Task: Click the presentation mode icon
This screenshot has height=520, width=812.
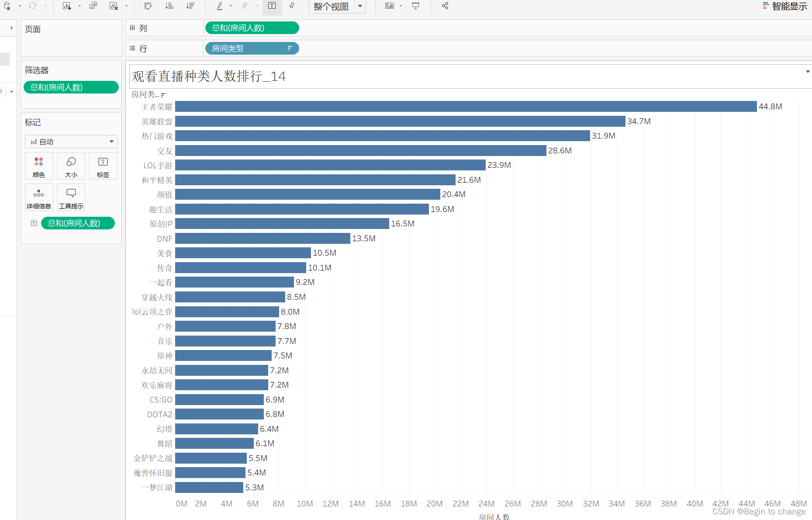Action: tap(415, 6)
